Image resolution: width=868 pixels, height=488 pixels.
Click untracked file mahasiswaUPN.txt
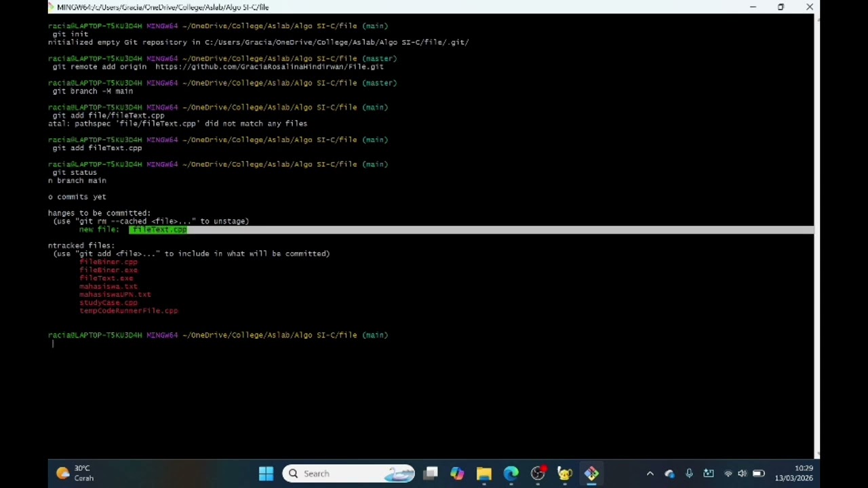[115, 294]
